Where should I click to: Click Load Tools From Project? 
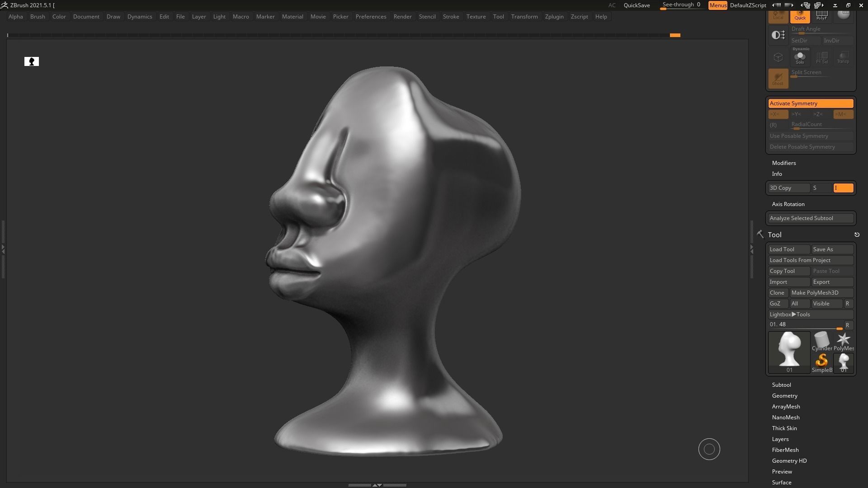pos(811,260)
